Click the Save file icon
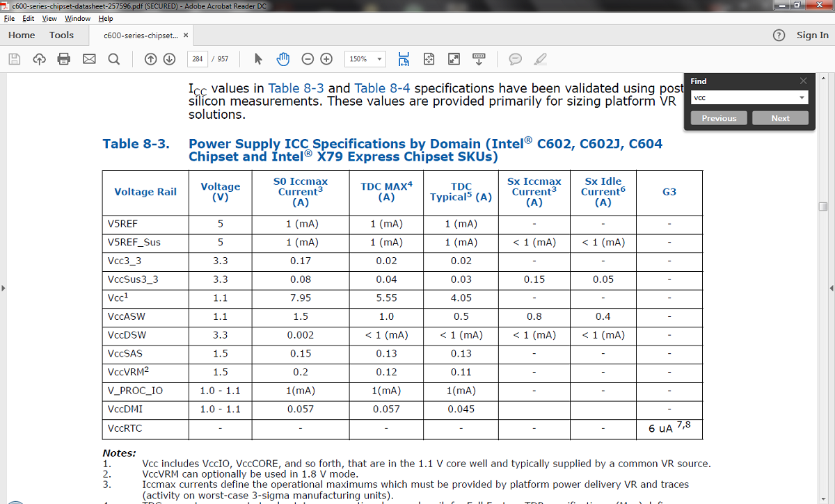Viewport: 835px width, 504px height. coord(14,59)
